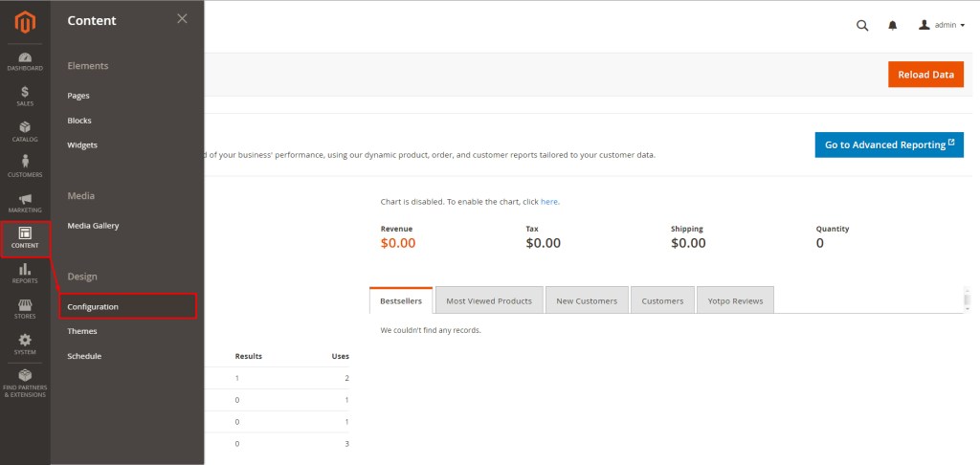Open the Customers sidebar menu
Image resolution: width=980 pixels, height=465 pixels.
click(25, 166)
